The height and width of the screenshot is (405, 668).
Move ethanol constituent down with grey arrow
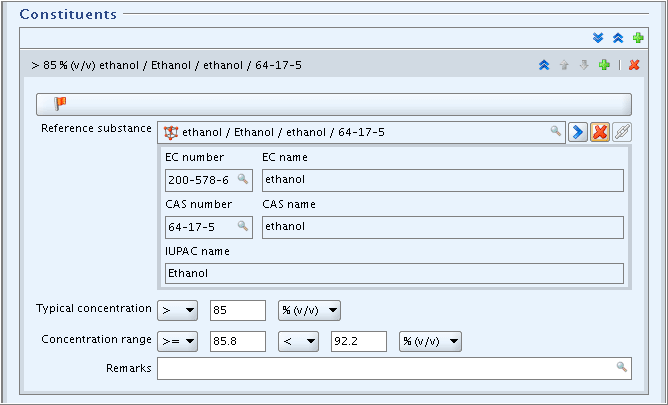point(584,65)
